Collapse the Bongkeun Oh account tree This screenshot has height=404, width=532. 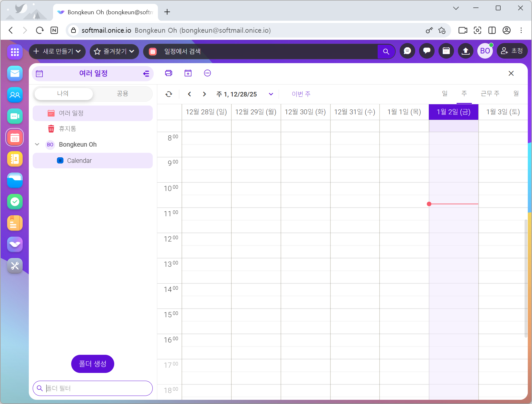point(37,144)
